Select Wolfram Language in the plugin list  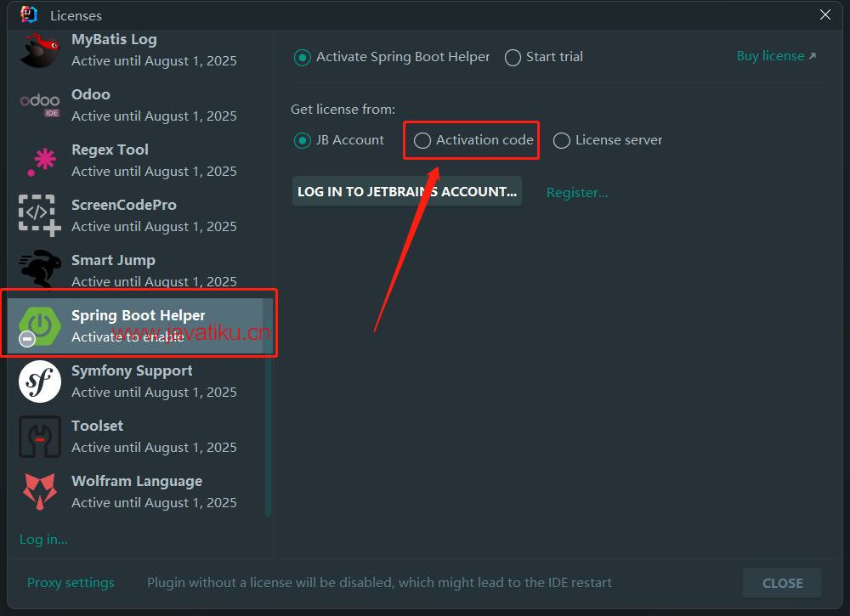click(x=135, y=492)
